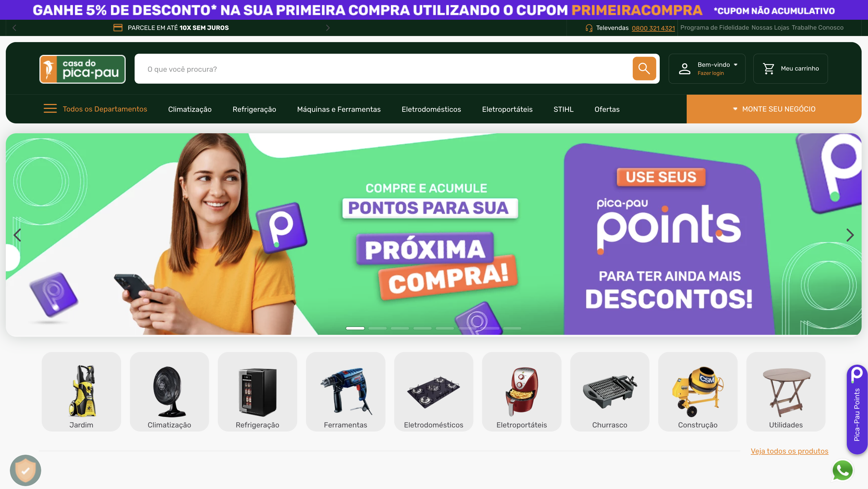Click Veja todos os produtos link
Image resolution: width=868 pixels, height=489 pixels.
[x=789, y=451]
